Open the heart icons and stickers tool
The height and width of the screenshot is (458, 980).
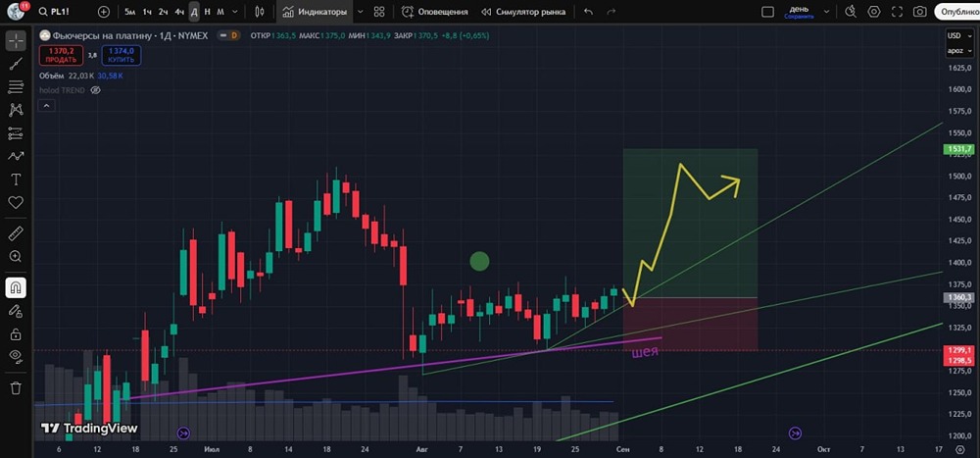(16, 203)
